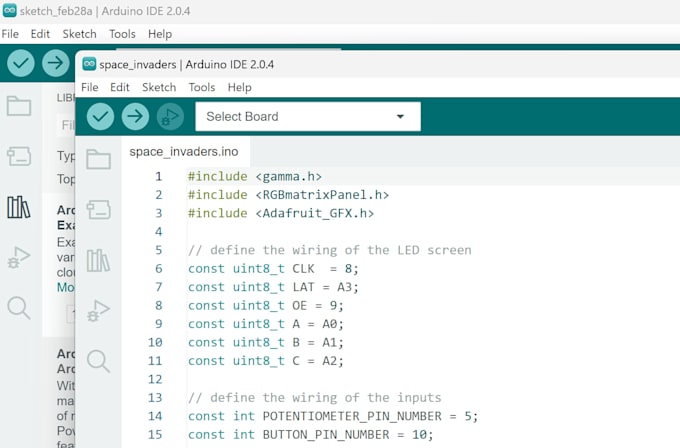680x448 pixels.
Task: Click line 'const uint8_t C = A2;'
Action: [x=266, y=361]
